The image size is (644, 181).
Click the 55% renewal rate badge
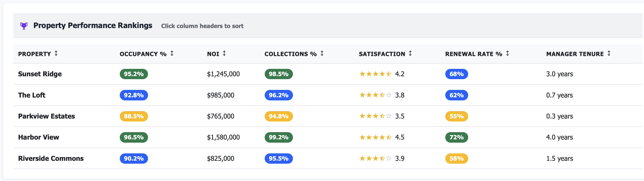click(457, 116)
